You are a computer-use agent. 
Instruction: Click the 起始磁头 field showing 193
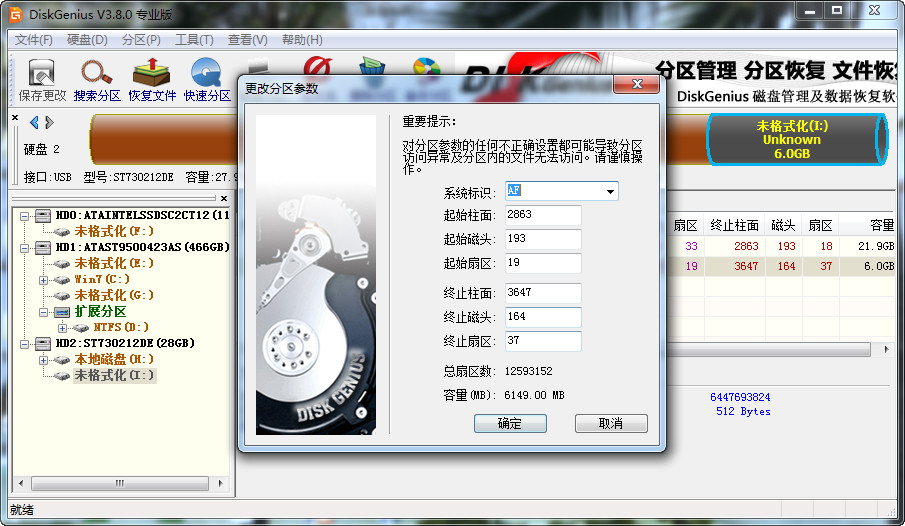click(543, 239)
